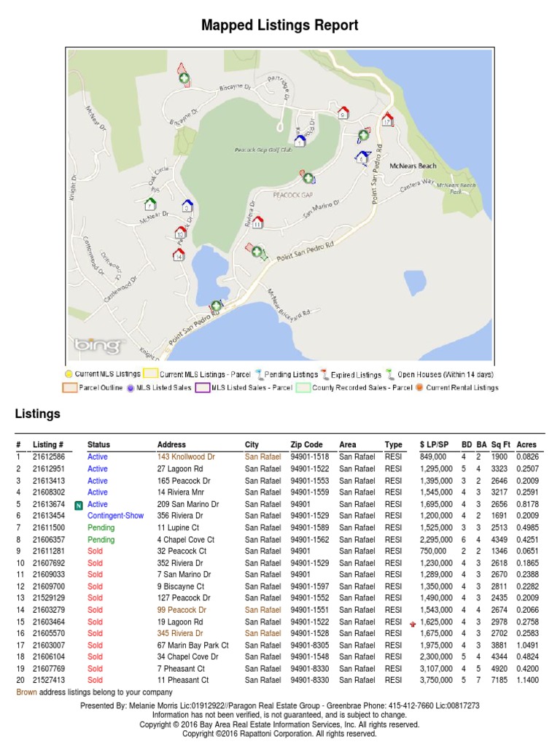Viewport: 560px width, 747px height.
Task: Click the Acres column header
Action: pyautogui.click(x=526, y=444)
